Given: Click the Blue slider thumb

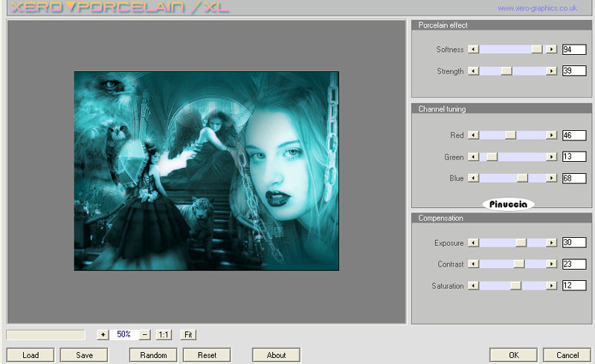Looking at the screenshot, I should tap(523, 178).
